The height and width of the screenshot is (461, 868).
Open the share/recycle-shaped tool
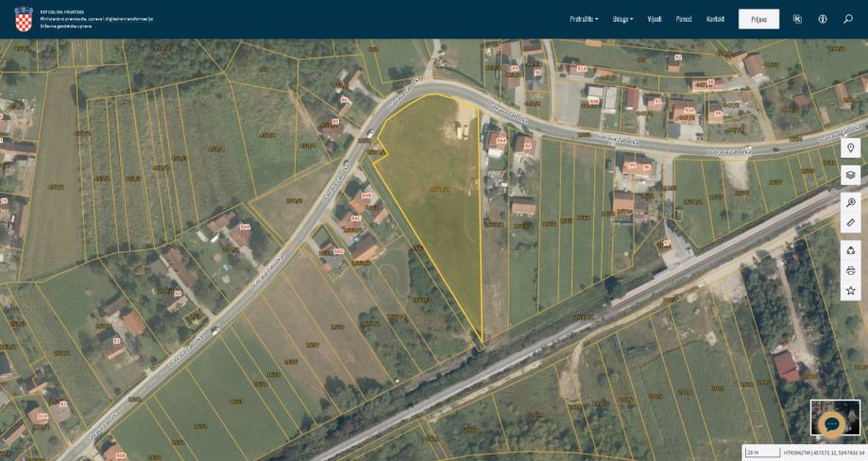[x=850, y=250]
